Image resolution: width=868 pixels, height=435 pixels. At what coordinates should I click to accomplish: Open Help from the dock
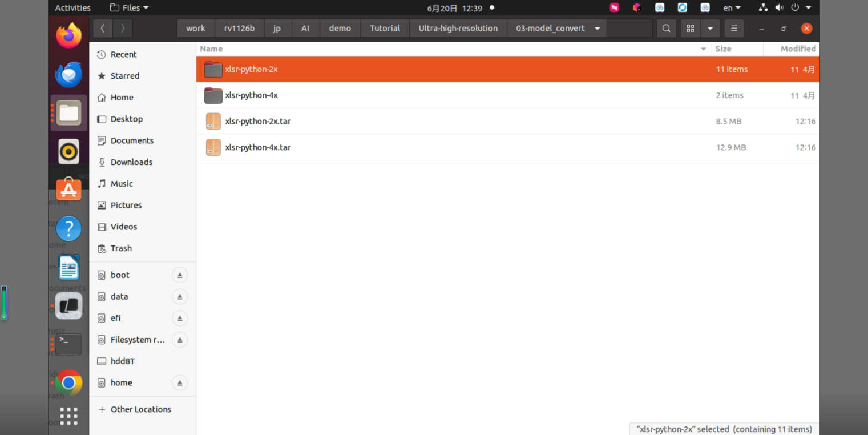pyautogui.click(x=68, y=229)
